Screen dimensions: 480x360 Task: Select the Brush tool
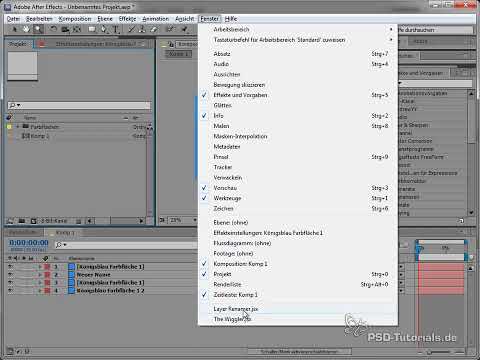132,29
